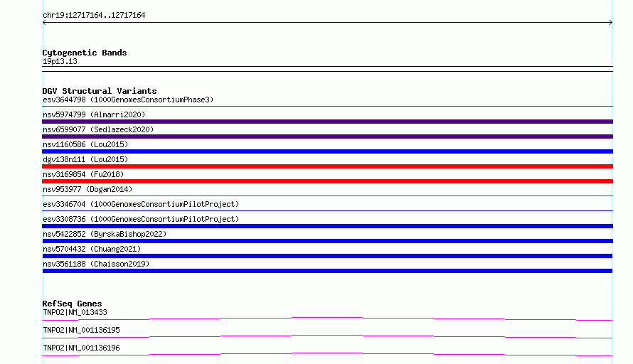Open transcript TNPO2|NM_001136196 label
This screenshot has height=364, width=633.
click(x=81, y=348)
